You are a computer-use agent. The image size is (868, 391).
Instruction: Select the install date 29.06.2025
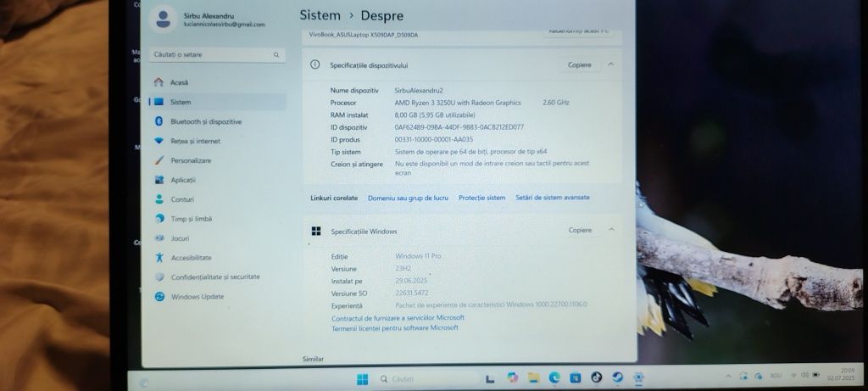[411, 281]
